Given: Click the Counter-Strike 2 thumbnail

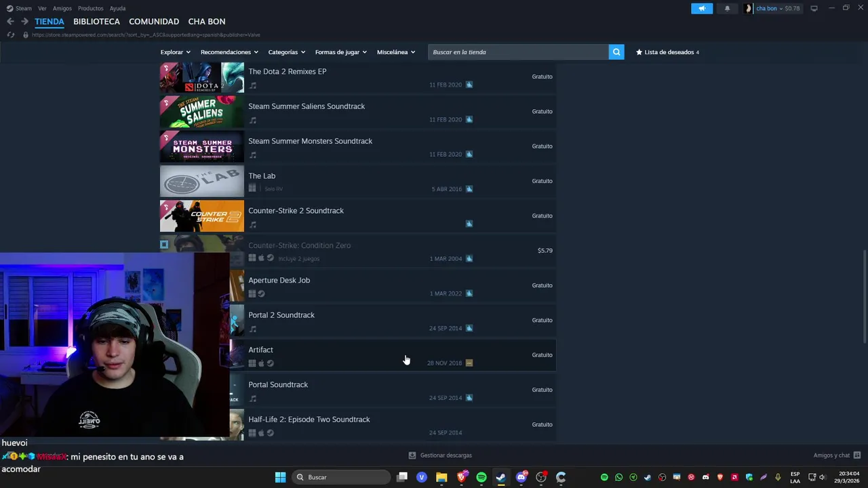Looking at the screenshot, I should coord(202,216).
